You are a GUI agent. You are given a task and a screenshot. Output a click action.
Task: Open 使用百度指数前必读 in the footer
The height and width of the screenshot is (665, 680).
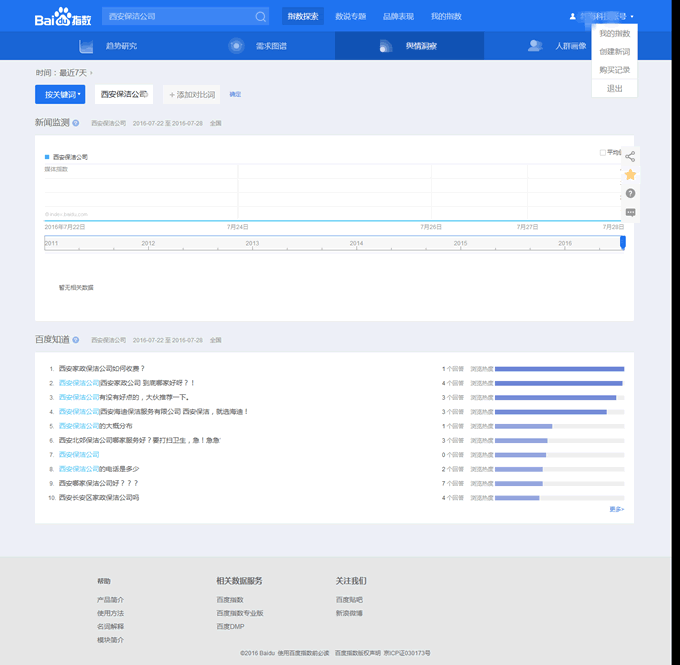303,653
